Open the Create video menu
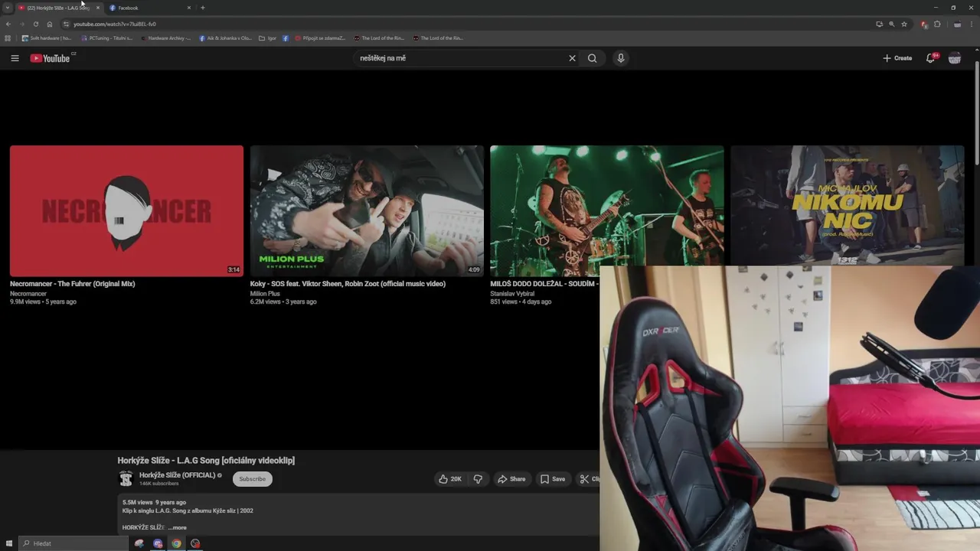 (897, 58)
